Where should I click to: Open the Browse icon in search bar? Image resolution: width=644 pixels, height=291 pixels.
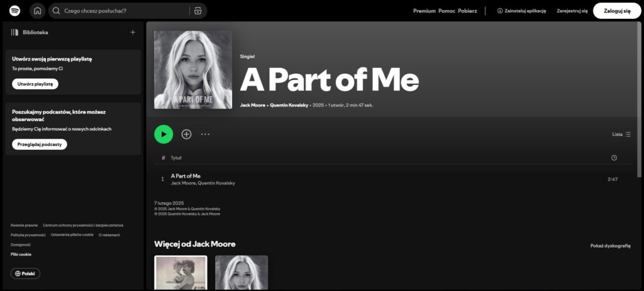tap(197, 11)
